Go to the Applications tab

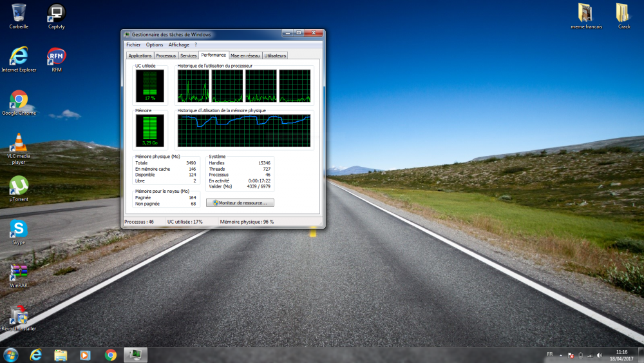(x=140, y=56)
